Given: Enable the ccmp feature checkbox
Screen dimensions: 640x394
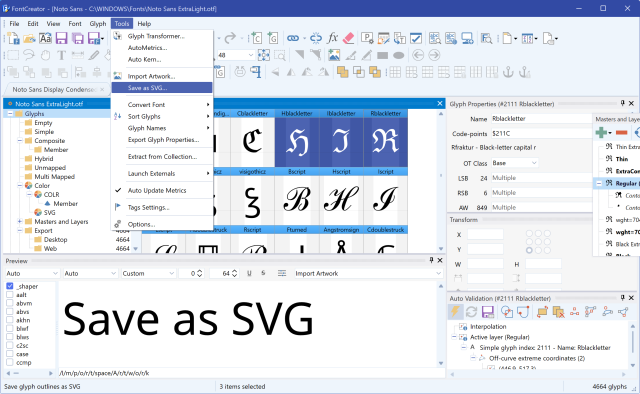Looking at the screenshot, I should pyautogui.click(x=10, y=363).
